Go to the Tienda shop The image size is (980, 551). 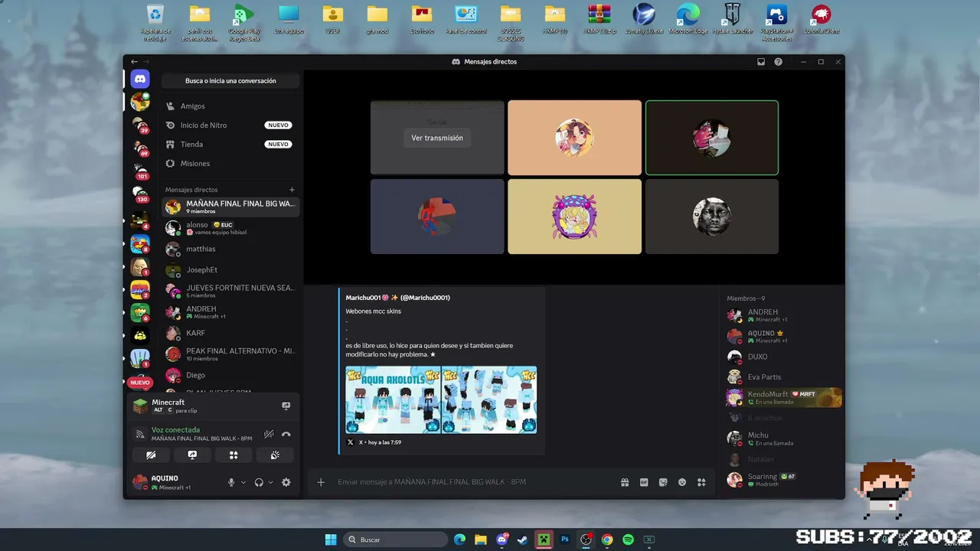(230, 144)
